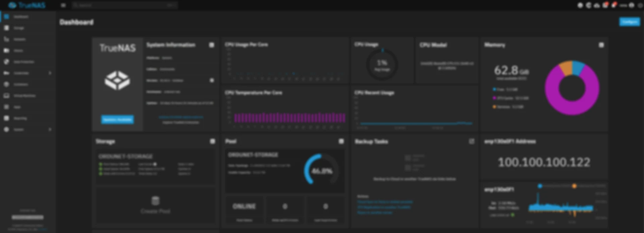This screenshot has height=233, width=644.
Task: Open the Memory widget reports icon
Action: pos(601,45)
